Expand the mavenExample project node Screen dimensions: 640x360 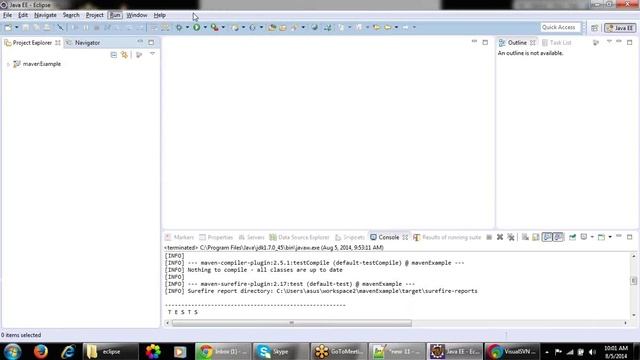coord(8,64)
